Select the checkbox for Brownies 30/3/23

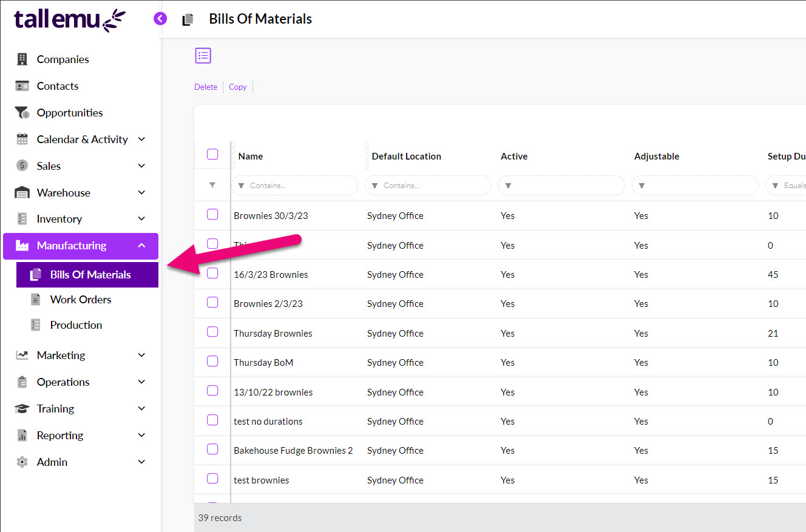tap(212, 214)
